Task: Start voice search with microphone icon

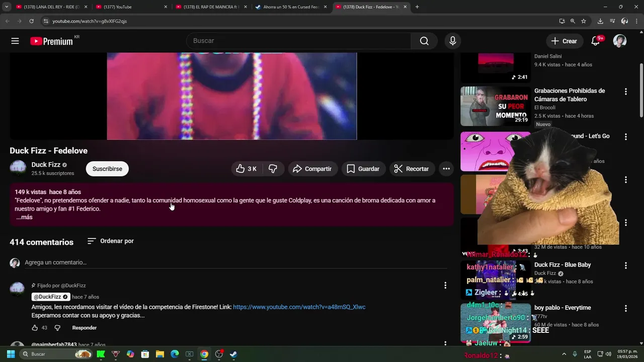Action: 453,41
